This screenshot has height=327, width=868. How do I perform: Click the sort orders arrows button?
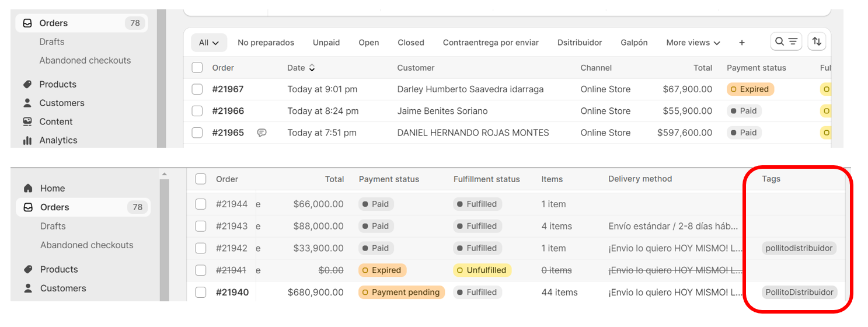point(817,41)
